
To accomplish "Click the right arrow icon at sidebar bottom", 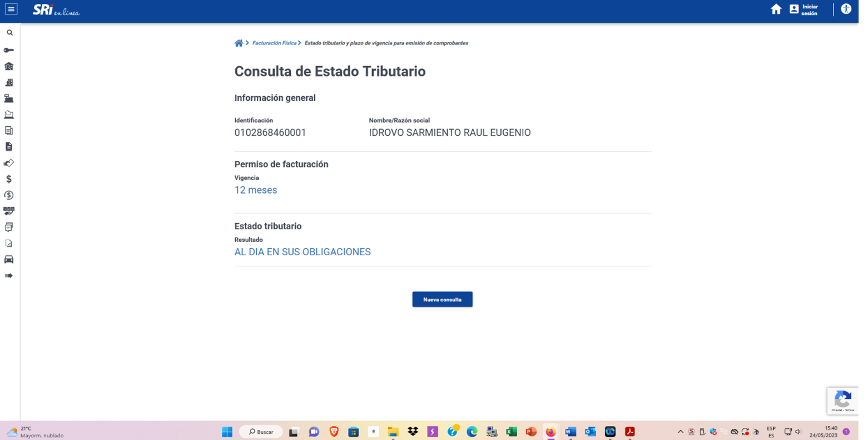I will coord(9,276).
